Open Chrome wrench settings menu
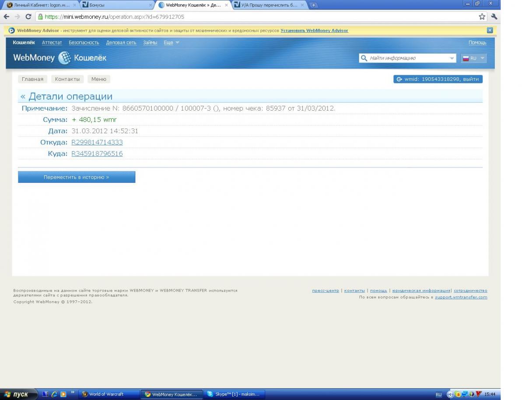532x400 pixels. (494, 17)
